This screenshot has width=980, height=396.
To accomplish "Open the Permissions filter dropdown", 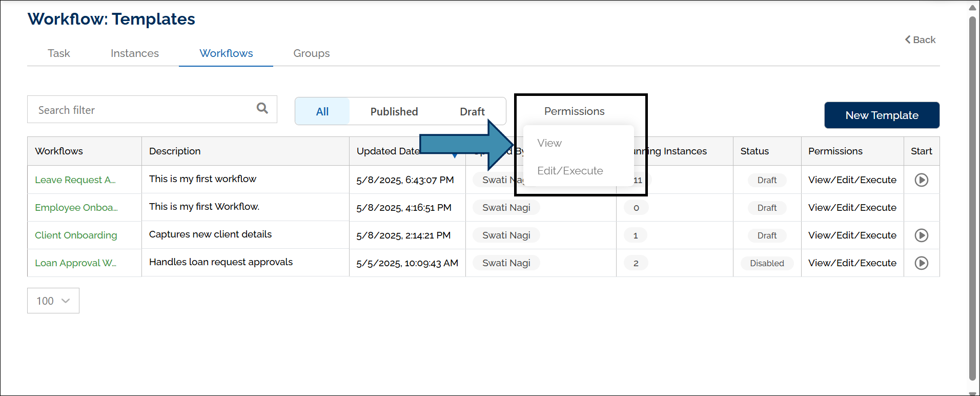I will point(574,111).
